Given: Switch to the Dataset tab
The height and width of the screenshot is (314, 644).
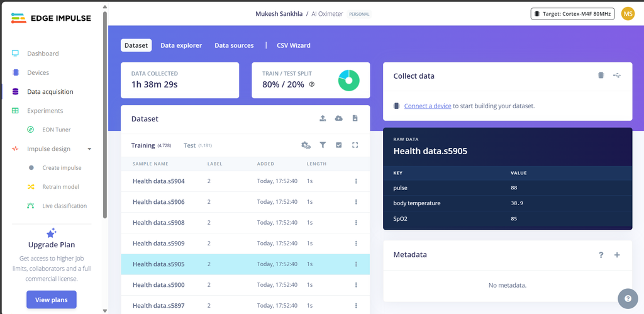Looking at the screenshot, I should click(136, 45).
